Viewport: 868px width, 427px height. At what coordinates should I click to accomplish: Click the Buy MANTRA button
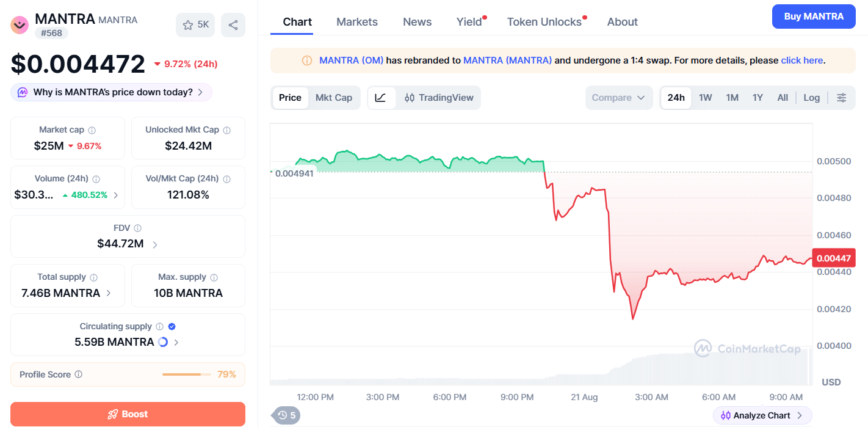click(814, 16)
